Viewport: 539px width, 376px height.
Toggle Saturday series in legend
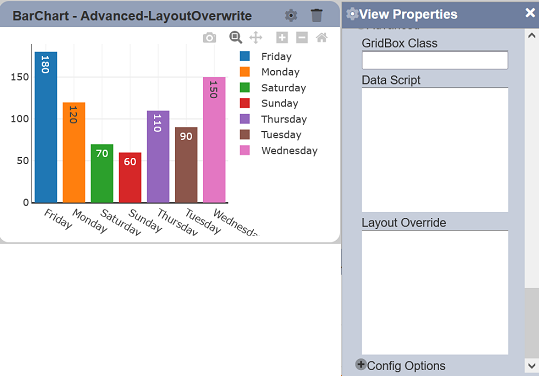[x=273, y=88]
